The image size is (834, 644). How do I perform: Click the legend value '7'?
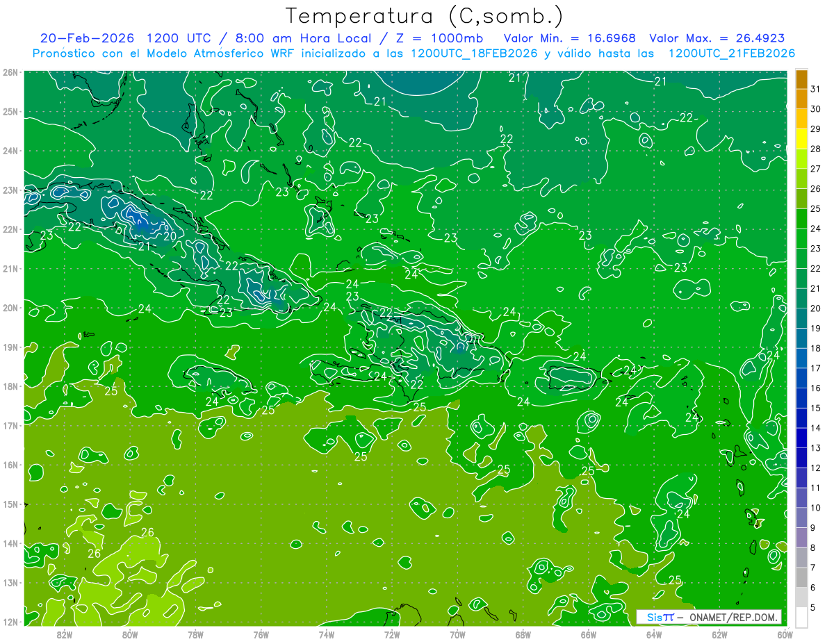coord(813,568)
